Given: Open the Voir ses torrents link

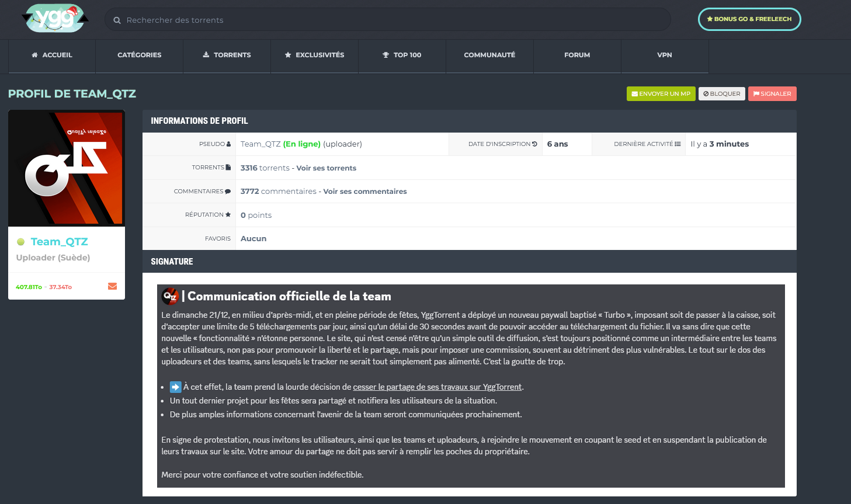Looking at the screenshot, I should [x=326, y=168].
